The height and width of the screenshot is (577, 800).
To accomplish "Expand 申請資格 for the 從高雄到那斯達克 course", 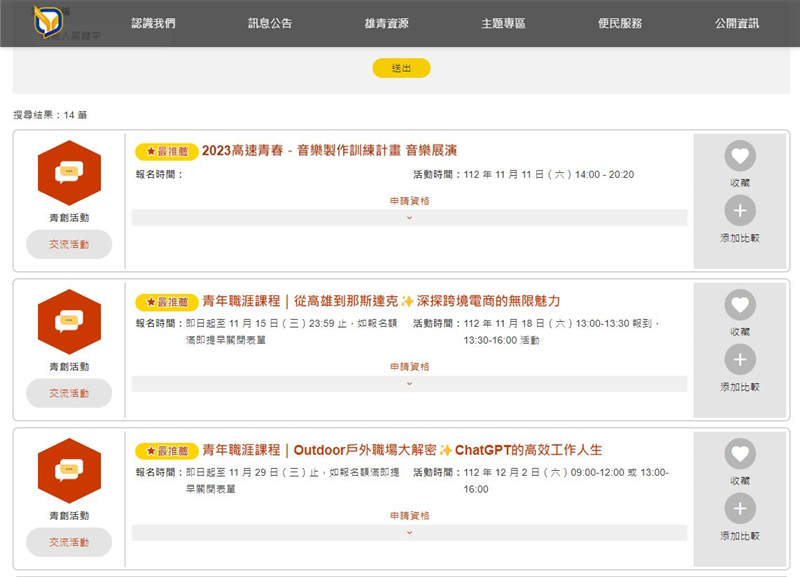I will point(409,383).
